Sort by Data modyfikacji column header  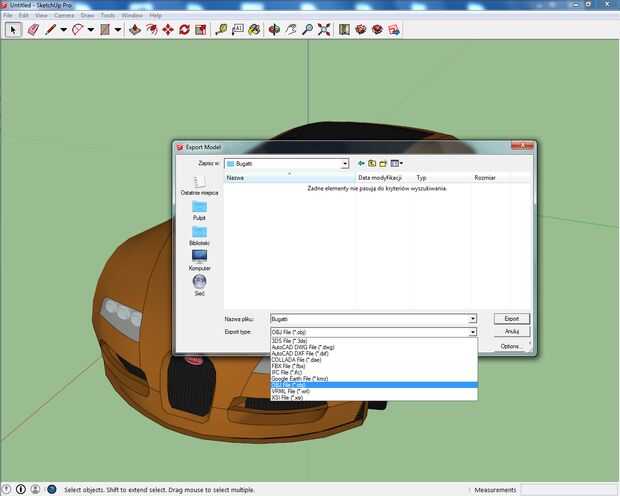coord(384,178)
